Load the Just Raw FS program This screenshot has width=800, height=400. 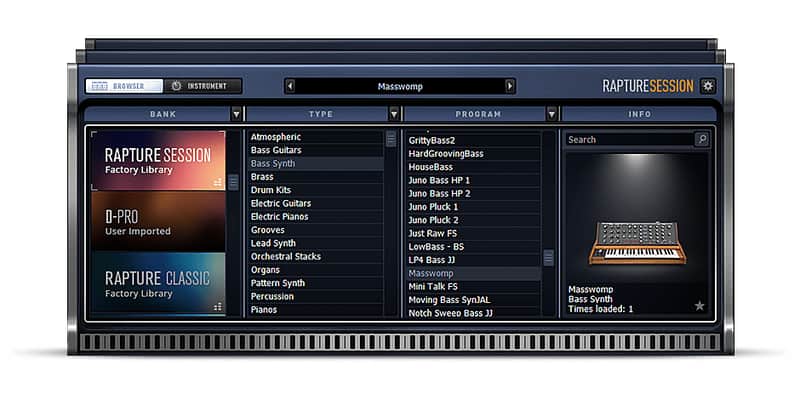[x=473, y=233]
